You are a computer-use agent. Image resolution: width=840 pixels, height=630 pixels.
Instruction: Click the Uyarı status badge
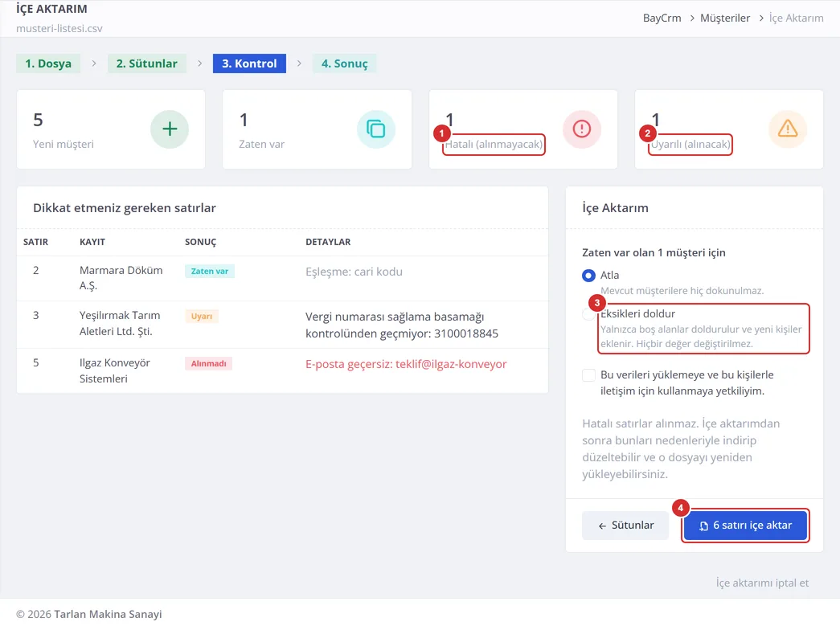202,316
